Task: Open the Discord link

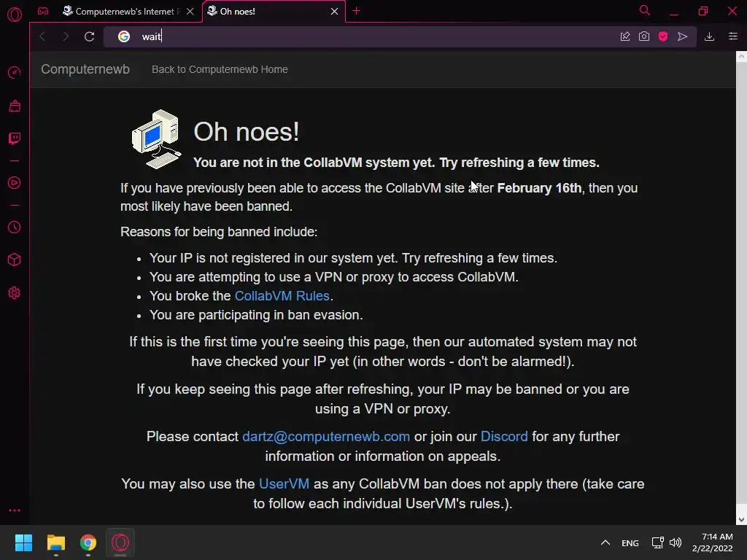Action: [x=504, y=437]
